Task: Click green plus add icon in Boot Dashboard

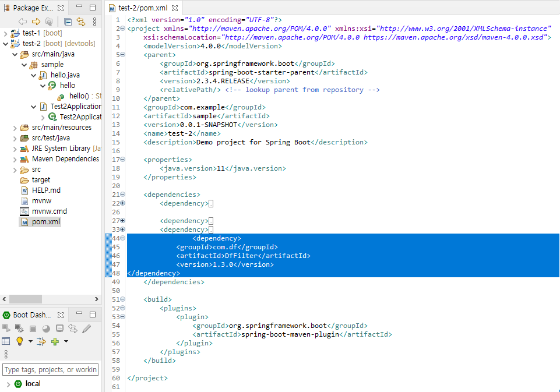Action: pyautogui.click(x=55, y=341)
